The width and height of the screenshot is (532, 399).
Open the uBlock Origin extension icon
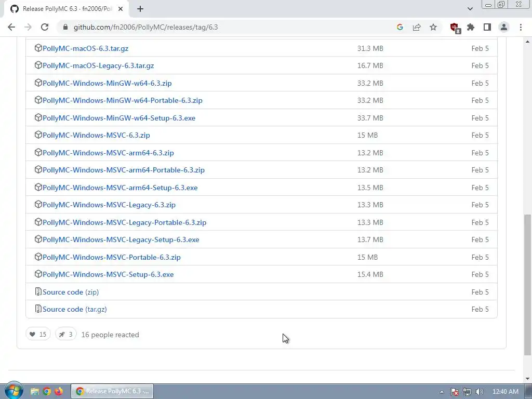tap(455, 28)
